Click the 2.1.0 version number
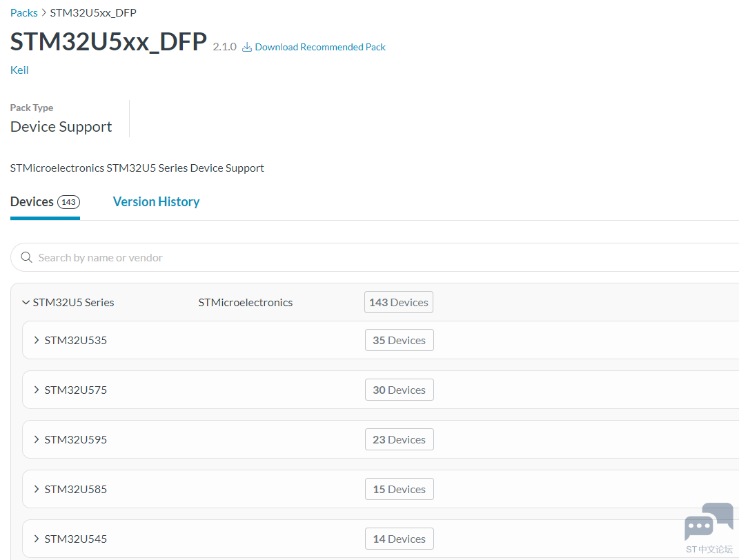 tap(225, 47)
